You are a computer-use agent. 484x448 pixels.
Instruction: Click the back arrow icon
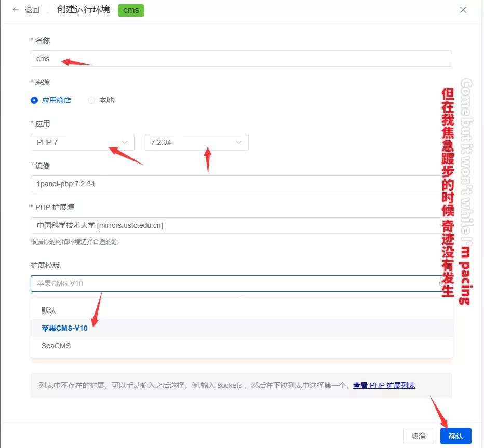(x=16, y=10)
